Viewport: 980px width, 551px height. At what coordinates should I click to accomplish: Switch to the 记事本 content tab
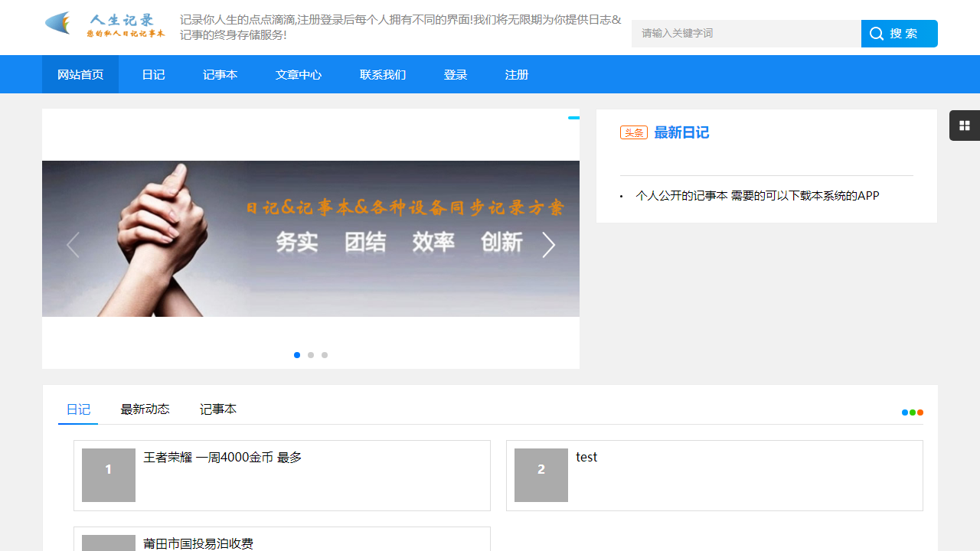(218, 409)
